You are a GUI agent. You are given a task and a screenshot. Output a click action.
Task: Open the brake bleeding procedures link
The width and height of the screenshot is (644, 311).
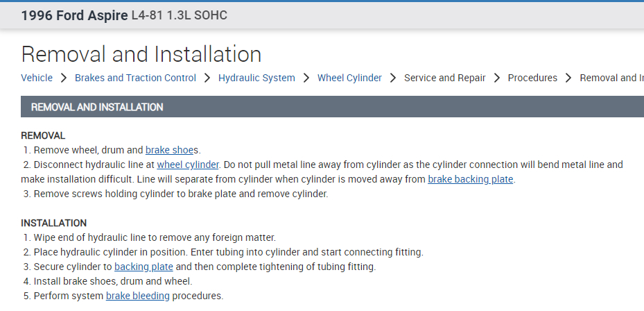pyautogui.click(x=137, y=296)
